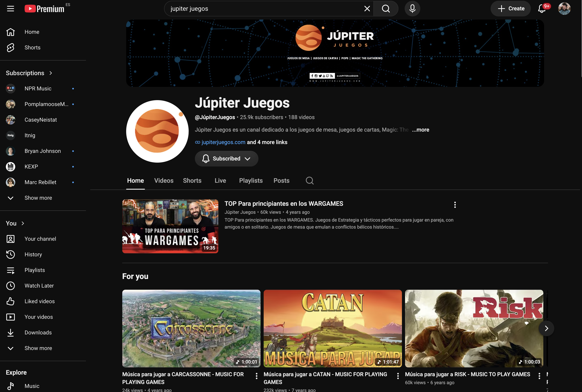The width and height of the screenshot is (582, 392).
Task: Open options for the CATAN video
Action: [398, 376]
